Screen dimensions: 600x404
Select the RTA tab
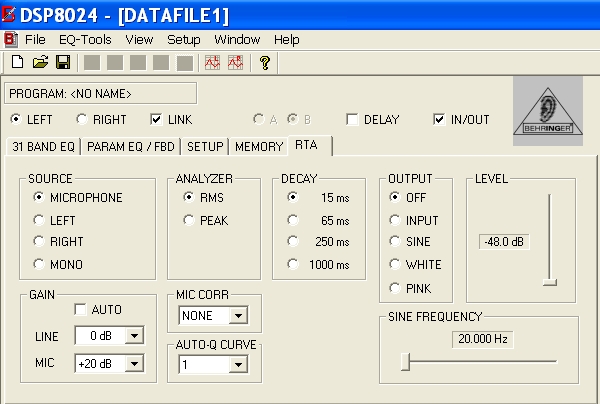click(x=310, y=145)
